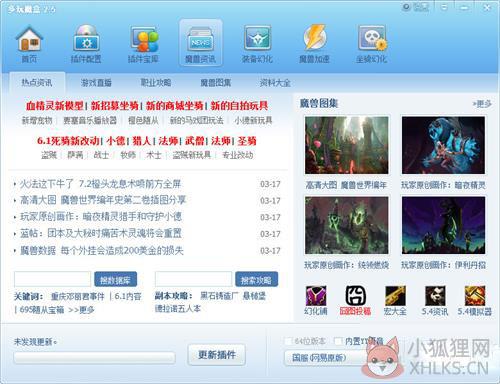Image resolution: width=500 pixels, height=384 pixels.
Task: Select the 魔兽资讯 news icon
Action: pos(200,43)
